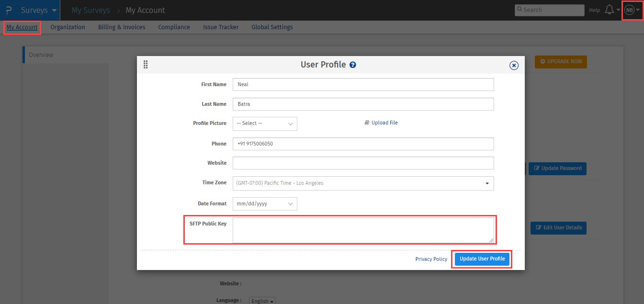The height and width of the screenshot is (304, 644).
Task: Open the Privacy Policy link
Action: pos(431,259)
